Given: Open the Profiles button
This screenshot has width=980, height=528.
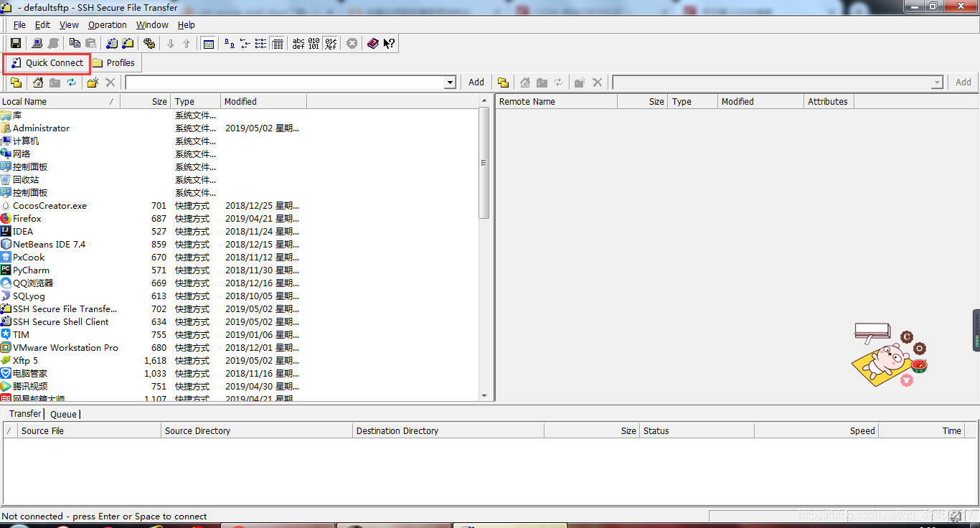Looking at the screenshot, I should click(114, 63).
